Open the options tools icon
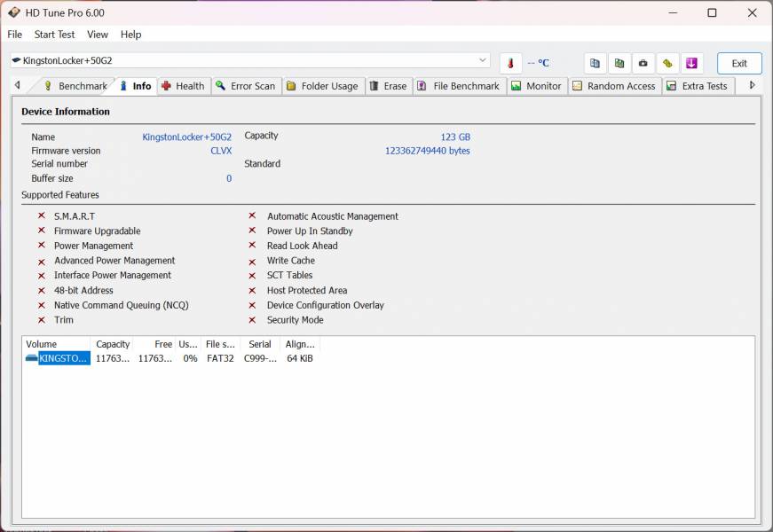773x532 pixels. point(667,63)
